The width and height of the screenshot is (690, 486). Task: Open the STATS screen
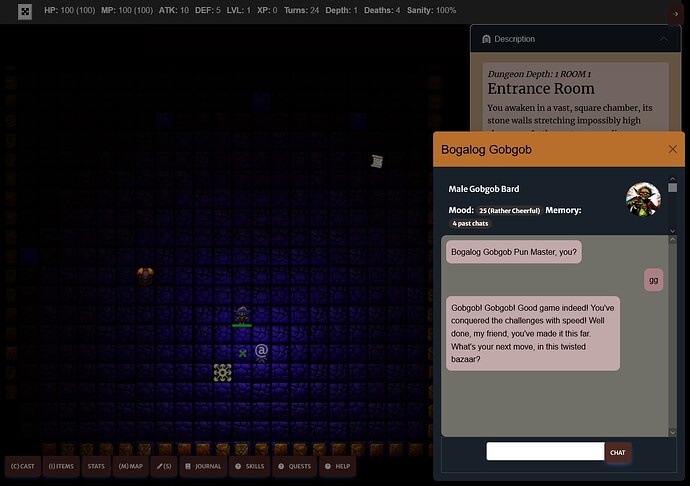pos(96,466)
